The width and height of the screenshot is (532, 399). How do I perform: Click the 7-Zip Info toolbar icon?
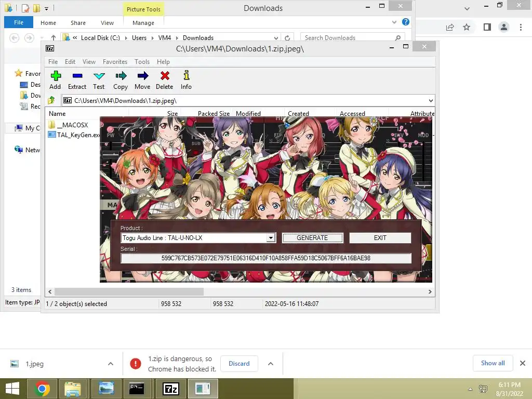tap(186, 80)
